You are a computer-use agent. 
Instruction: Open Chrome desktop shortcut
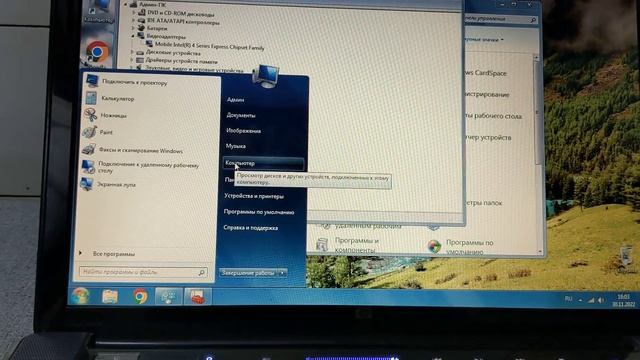pyautogui.click(x=97, y=52)
